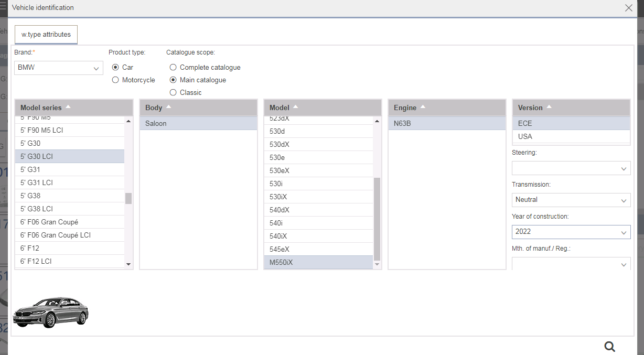Open the Year of construction dropdown
Viewport: 644px width, 355px height.
pos(571,232)
